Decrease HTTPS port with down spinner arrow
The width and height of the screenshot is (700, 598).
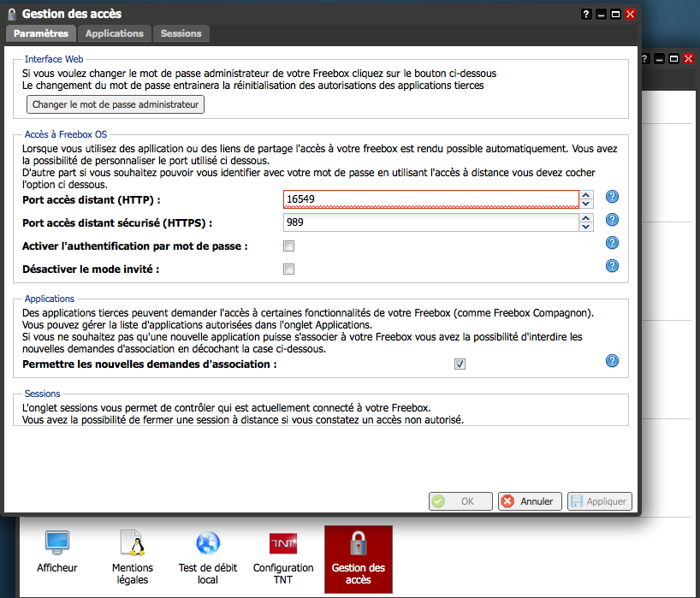pyautogui.click(x=586, y=227)
